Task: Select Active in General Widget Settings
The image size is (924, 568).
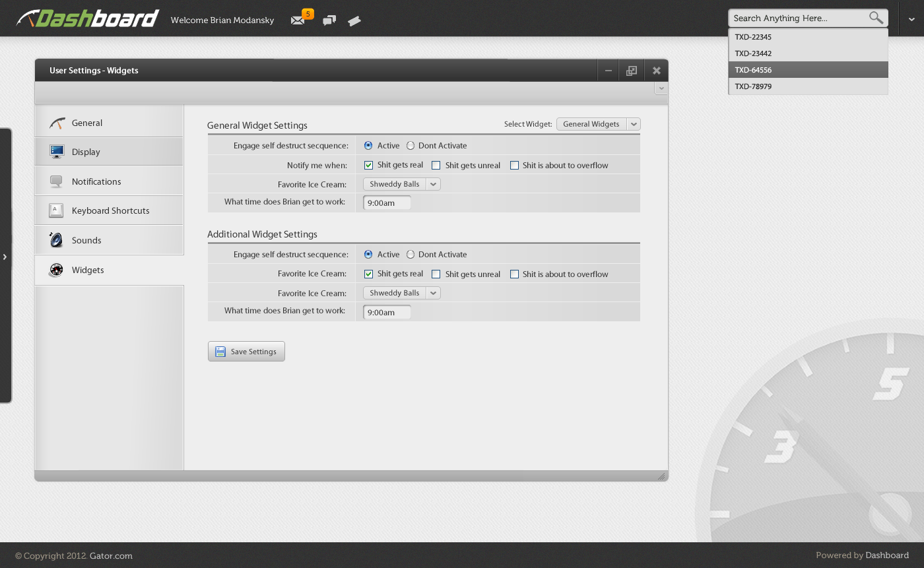Action: click(368, 145)
